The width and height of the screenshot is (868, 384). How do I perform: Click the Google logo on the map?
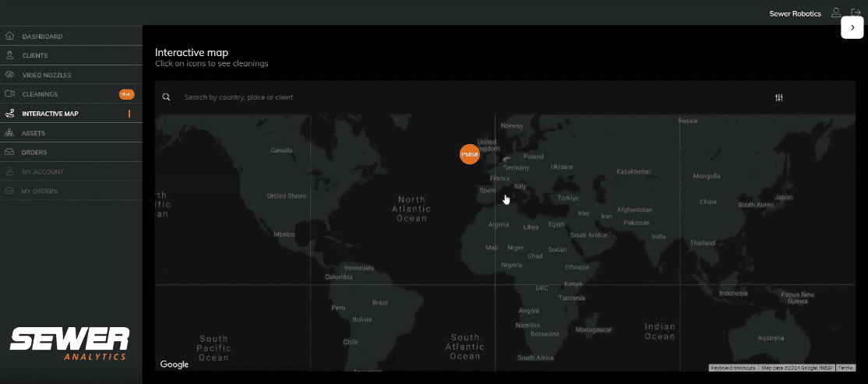[x=175, y=365]
